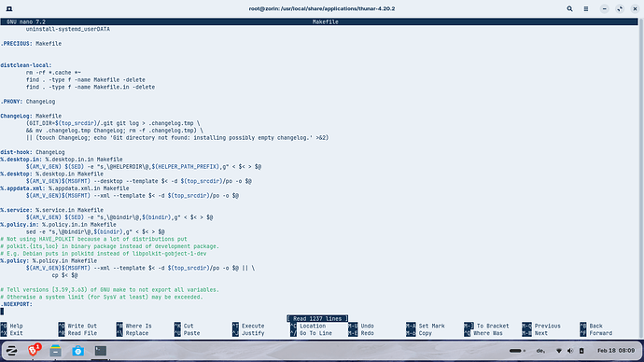Click the 'Cut' shortcut label
This screenshot has height=362, width=644.
tap(189, 326)
